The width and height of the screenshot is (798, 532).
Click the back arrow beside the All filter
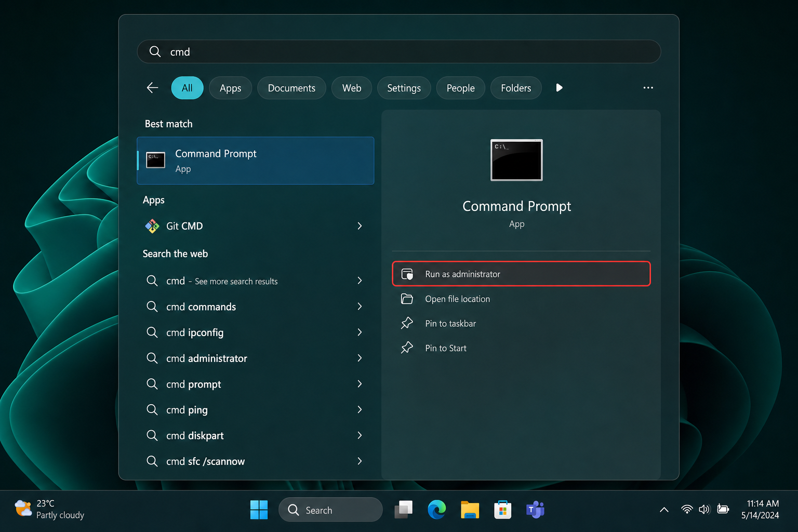point(152,88)
